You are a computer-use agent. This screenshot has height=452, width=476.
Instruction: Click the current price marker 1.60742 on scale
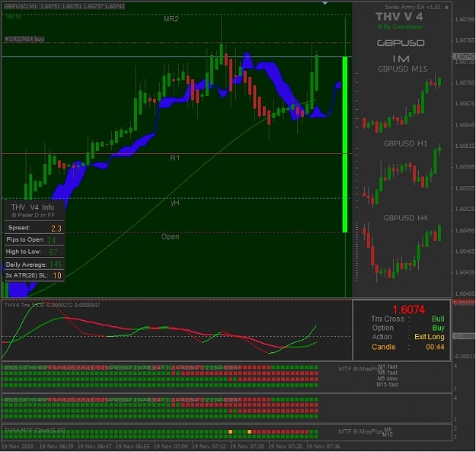pos(464,56)
